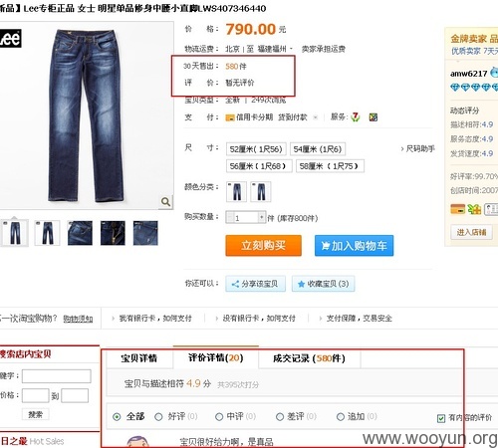498x448 pixels.
Task: Choose the first jeans color swatch
Action: [x=236, y=191]
